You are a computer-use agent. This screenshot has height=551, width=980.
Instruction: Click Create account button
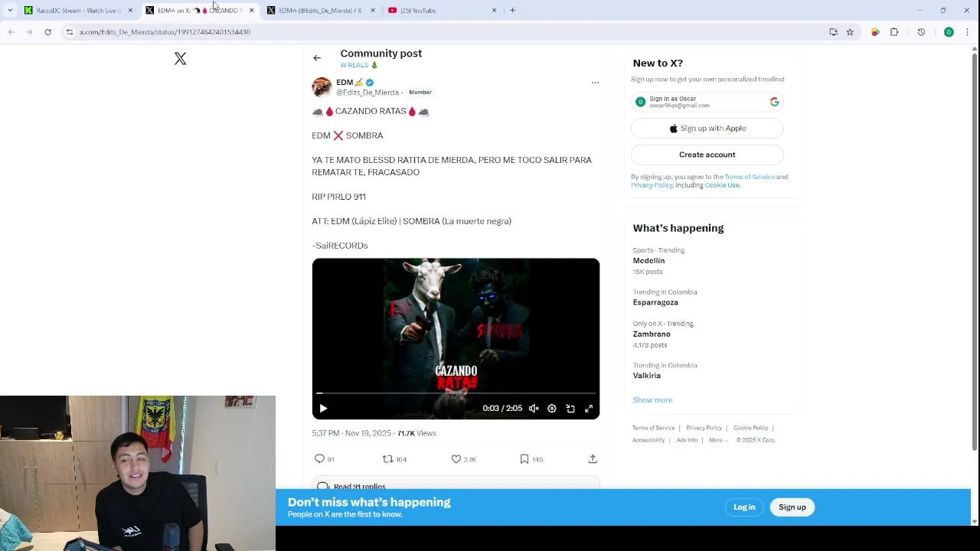(x=707, y=155)
